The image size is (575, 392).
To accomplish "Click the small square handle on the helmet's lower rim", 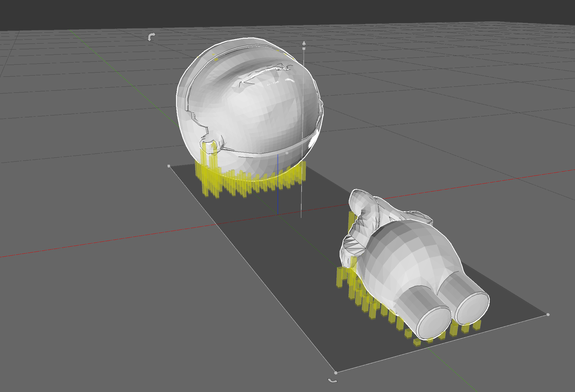I will pos(287,153).
